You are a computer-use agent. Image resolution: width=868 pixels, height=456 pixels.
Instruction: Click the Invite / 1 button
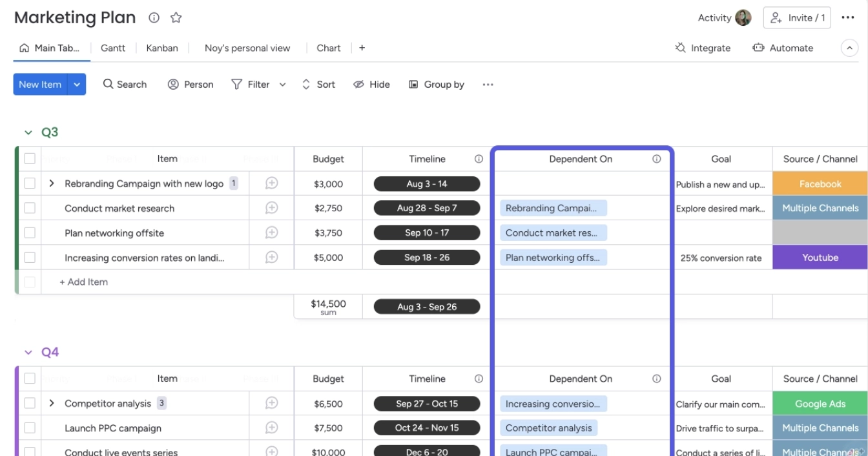[x=797, y=18]
